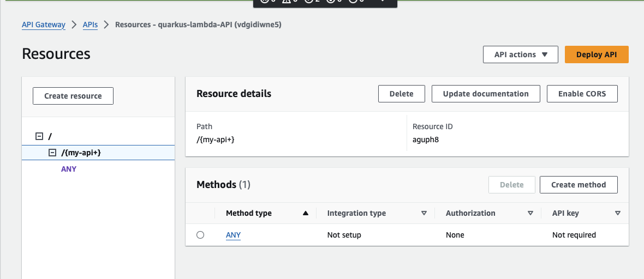Sort by Authorization column arrow
Screen dimensions: 644x279
530,214
